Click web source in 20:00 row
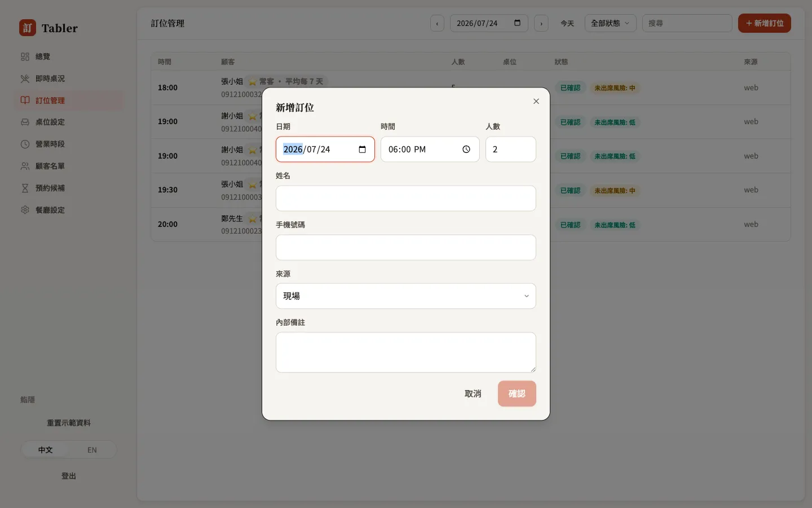 [751, 224]
